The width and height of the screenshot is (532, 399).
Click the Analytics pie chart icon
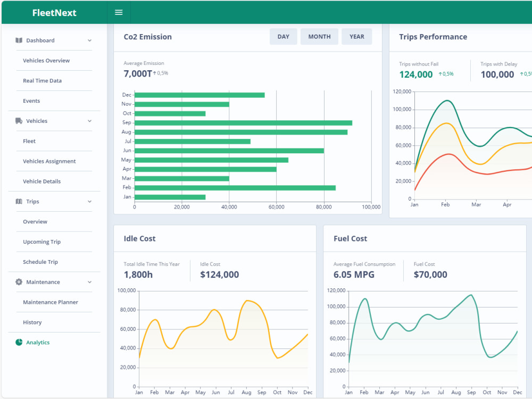coord(19,342)
